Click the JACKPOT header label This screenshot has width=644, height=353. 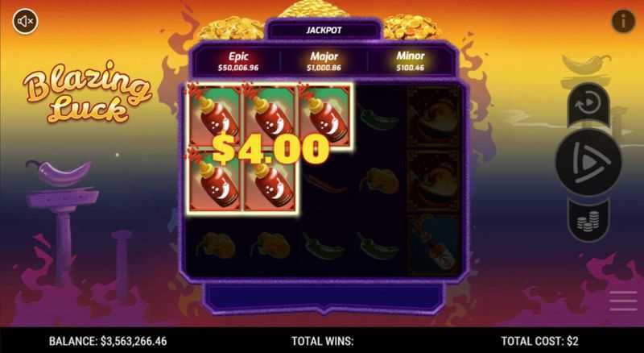(x=324, y=30)
